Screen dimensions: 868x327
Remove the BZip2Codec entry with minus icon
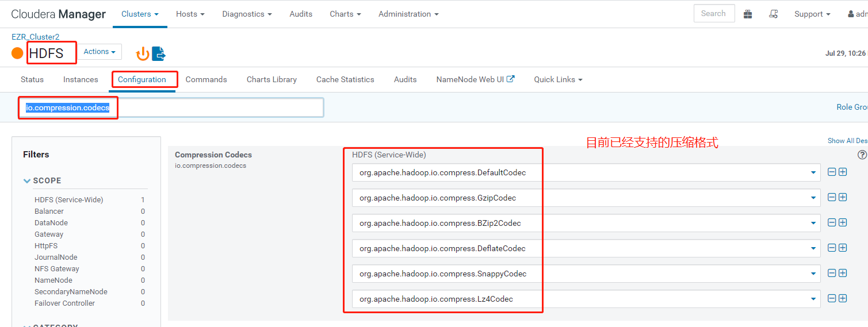pos(832,222)
